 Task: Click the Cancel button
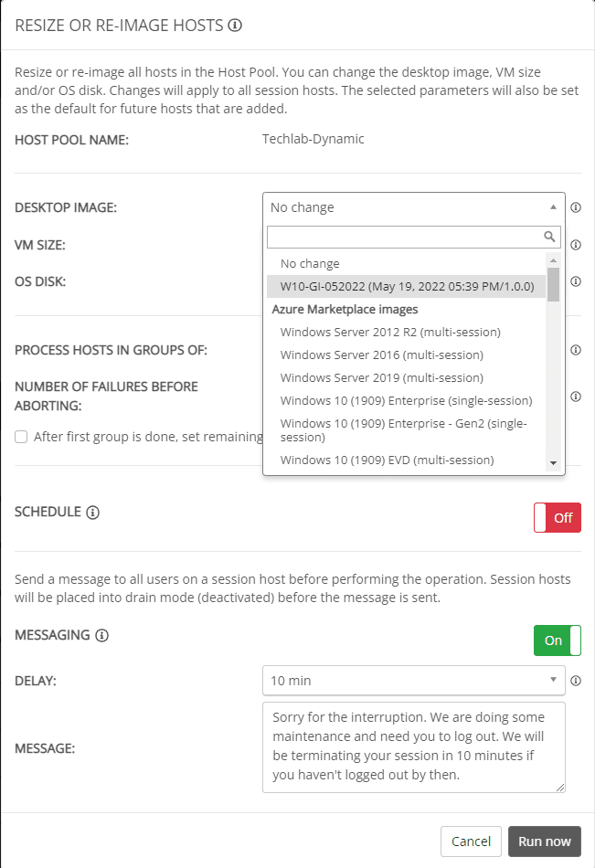pos(471,842)
